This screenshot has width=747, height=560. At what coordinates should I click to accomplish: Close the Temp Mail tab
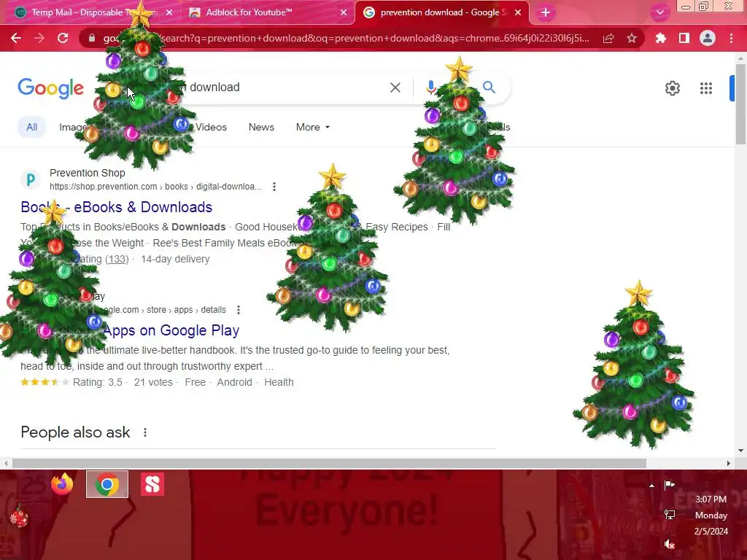[169, 12]
